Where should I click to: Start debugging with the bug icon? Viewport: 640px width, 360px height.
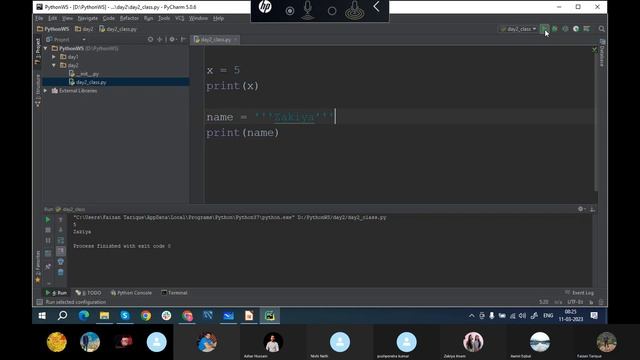[555, 29]
